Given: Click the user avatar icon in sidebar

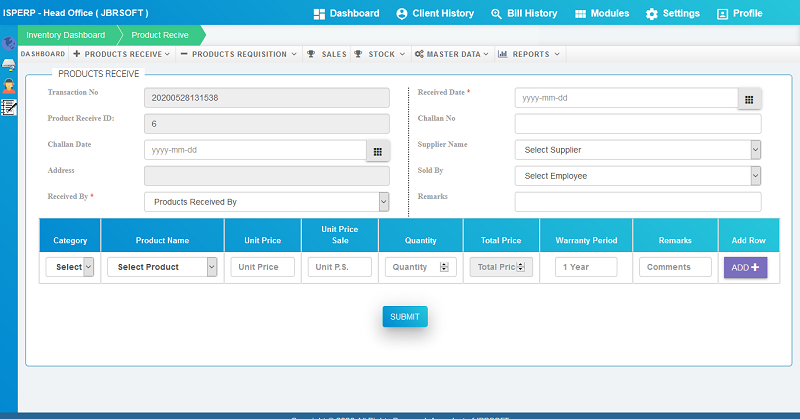Looking at the screenshot, I should [9, 86].
